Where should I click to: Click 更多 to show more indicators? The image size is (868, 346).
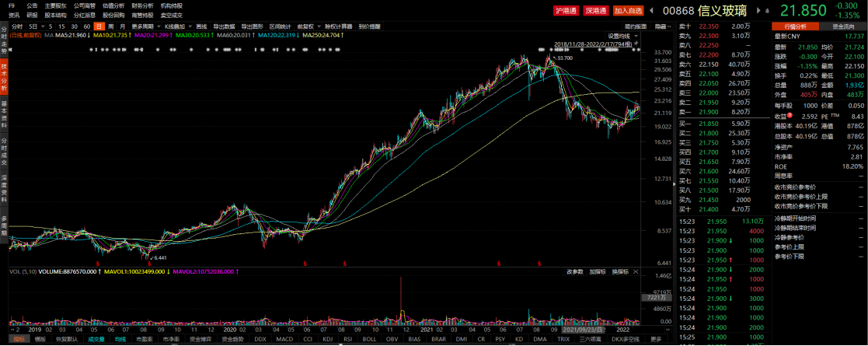(x=656, y=339)
